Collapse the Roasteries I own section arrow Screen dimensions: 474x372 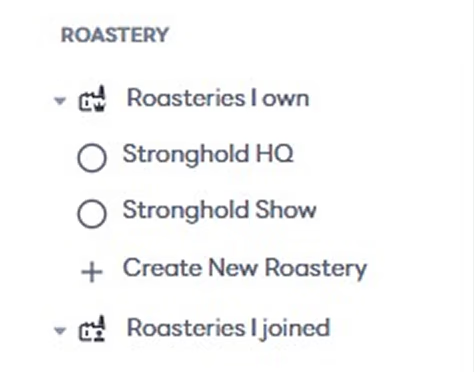pyautogui.click(x=60, y=100)
